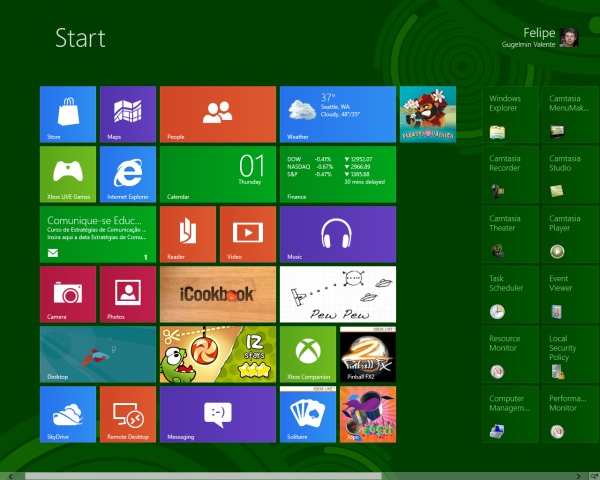Open the colorful paint game tile next to Solitaire
Image resolution: width=600 pixels, height=480 pixels.
click(368, 415)
